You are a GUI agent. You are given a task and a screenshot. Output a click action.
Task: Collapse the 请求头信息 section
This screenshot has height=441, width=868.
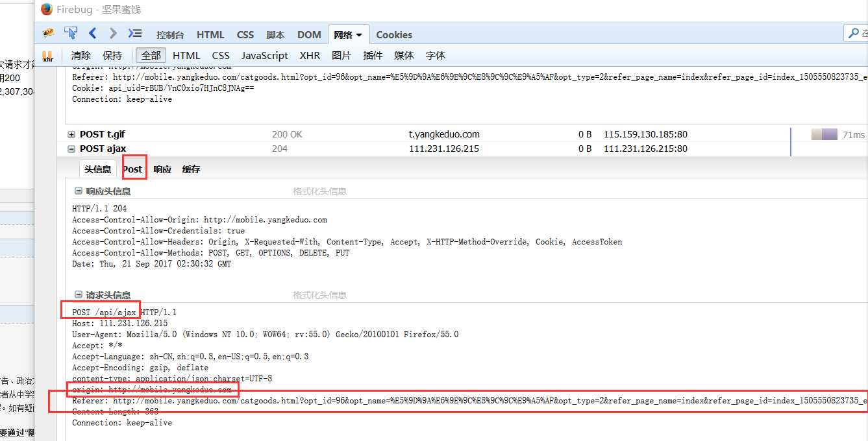click(79, 295)
